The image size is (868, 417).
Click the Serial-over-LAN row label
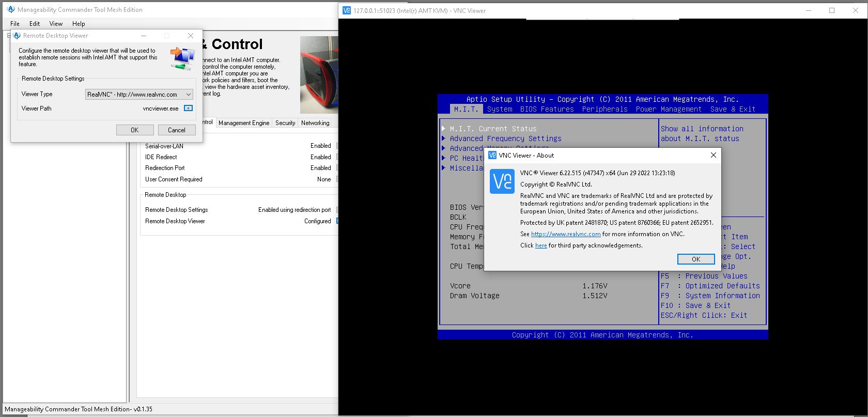(x=164, y=146)
